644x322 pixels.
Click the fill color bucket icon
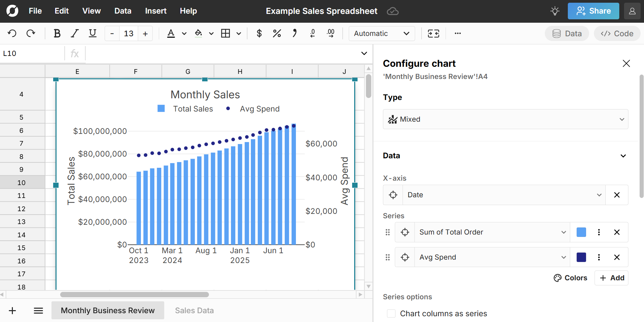198,33
